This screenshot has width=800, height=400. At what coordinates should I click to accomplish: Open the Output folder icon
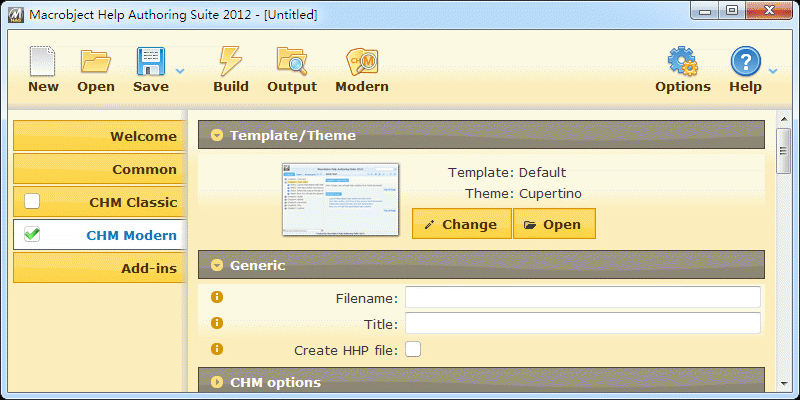(x=292, y=61)
